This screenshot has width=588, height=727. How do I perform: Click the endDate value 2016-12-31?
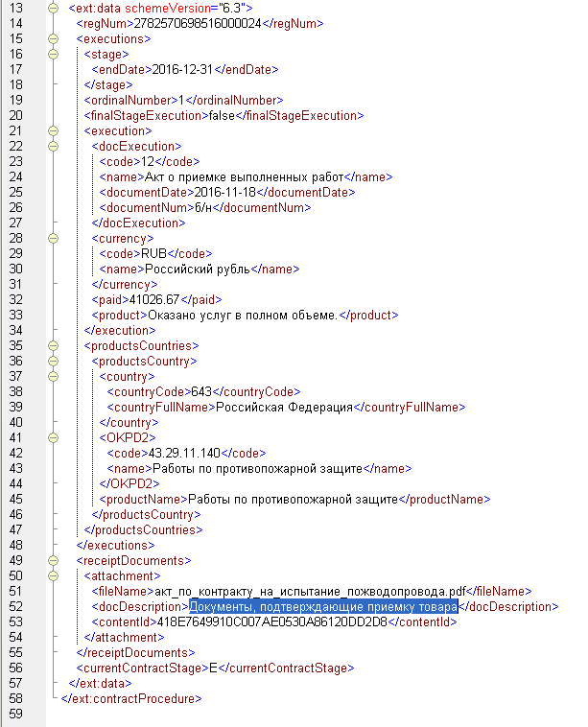click(x=182, y=70)
